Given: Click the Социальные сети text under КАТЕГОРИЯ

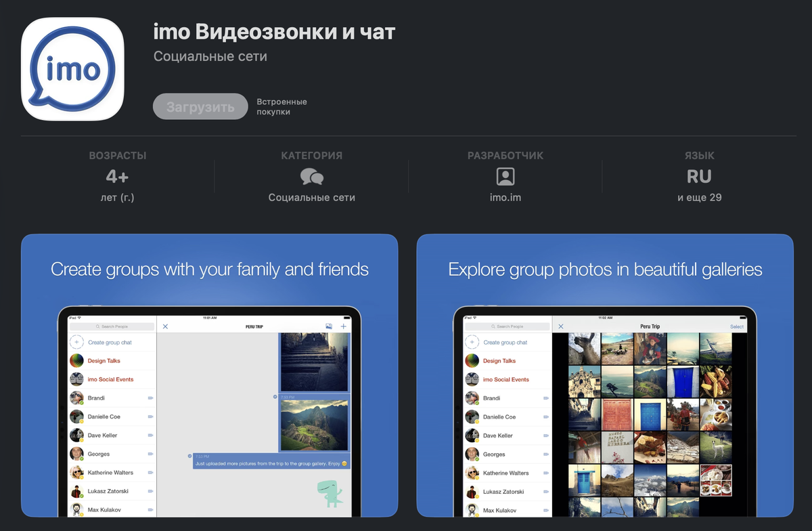Looking at the screenshot, I should (311, 198).
